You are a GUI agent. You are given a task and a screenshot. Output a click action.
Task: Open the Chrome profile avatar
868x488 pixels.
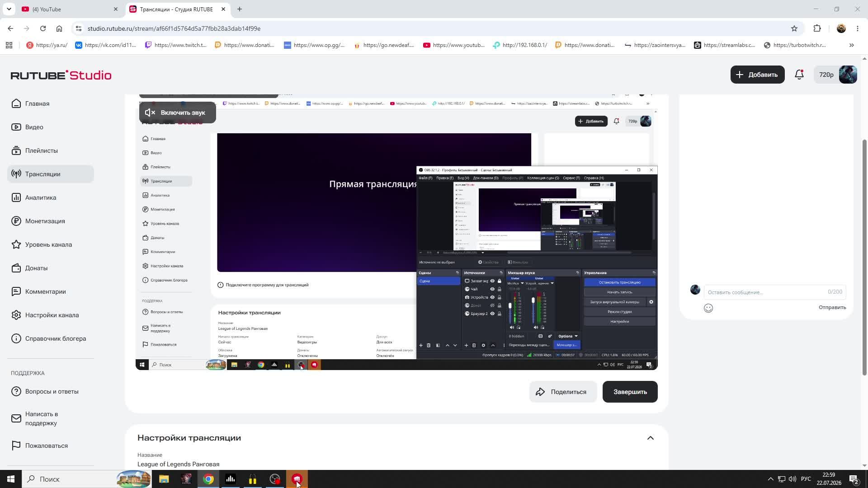tap(841, 28)
